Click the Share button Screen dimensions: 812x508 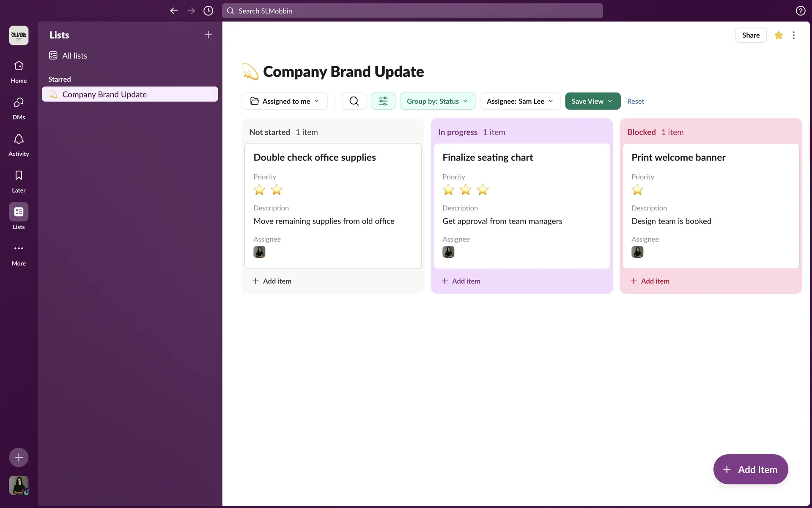pyautogui.click(x=751, y=35)
